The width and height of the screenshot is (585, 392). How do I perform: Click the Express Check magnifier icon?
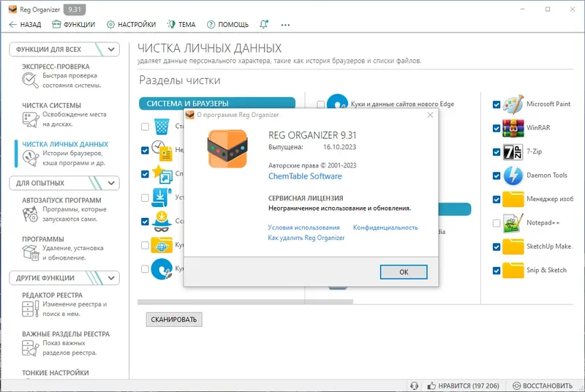pos(30,80)
